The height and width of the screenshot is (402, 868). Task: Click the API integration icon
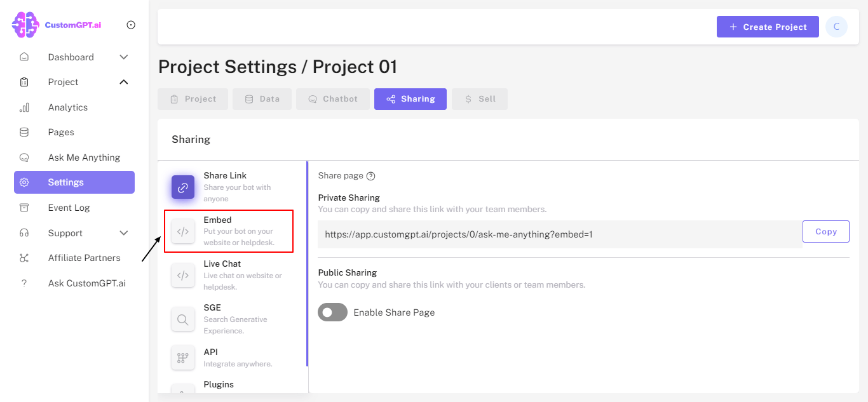click(x=183, y=358)
